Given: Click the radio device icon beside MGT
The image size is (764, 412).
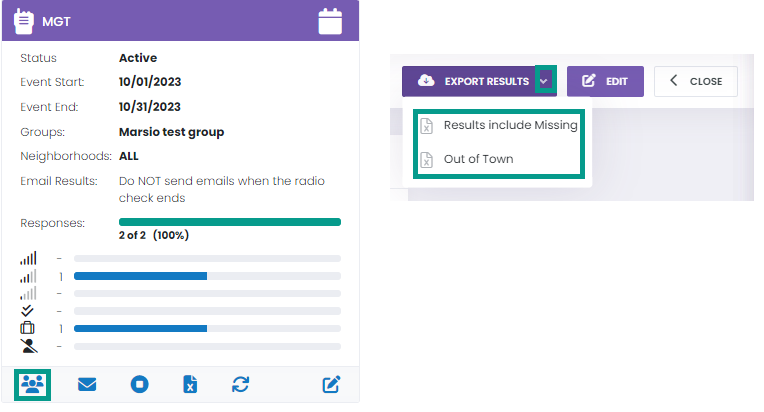Looking at the screenshot, I should (x=24, y=21).
